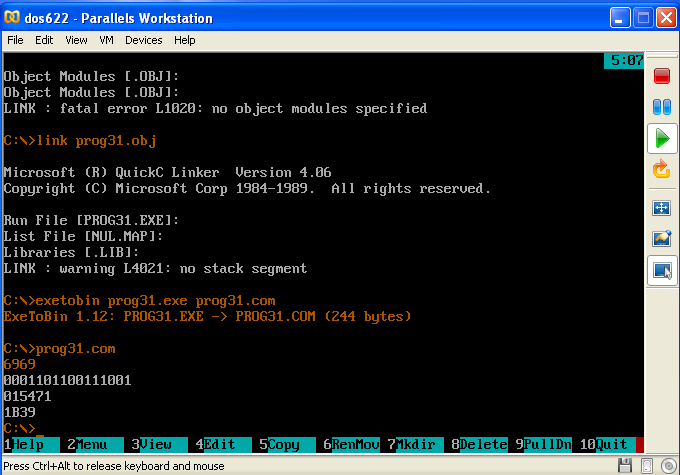The width and height of the screenshot is (680, 475).
Task: Click 'Press Ctrl+Alt to release' status bar text
Action: tap(114, 466)
